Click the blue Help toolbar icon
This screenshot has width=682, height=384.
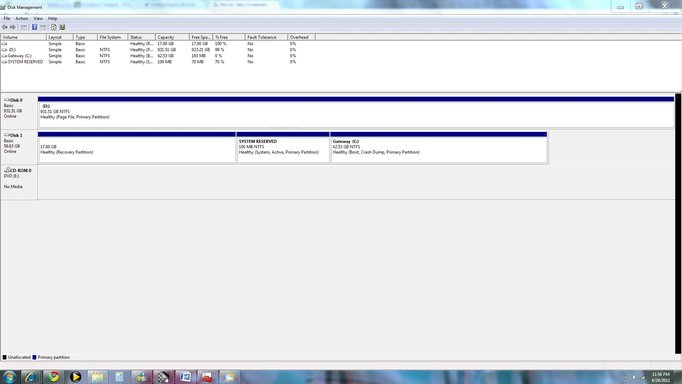[x=34, y=27]
